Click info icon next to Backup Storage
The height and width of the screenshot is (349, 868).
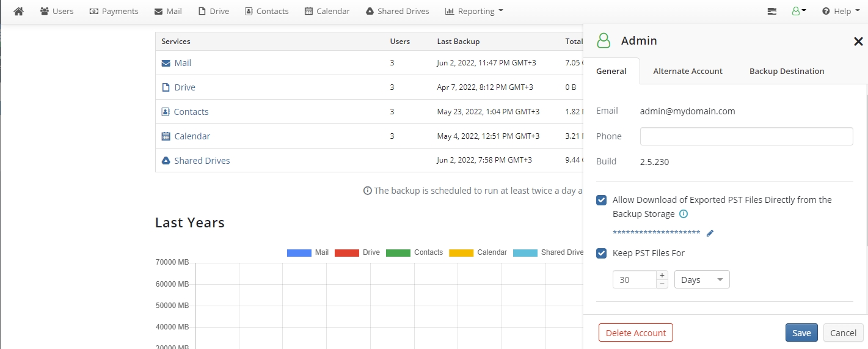(x=684, y=214)
